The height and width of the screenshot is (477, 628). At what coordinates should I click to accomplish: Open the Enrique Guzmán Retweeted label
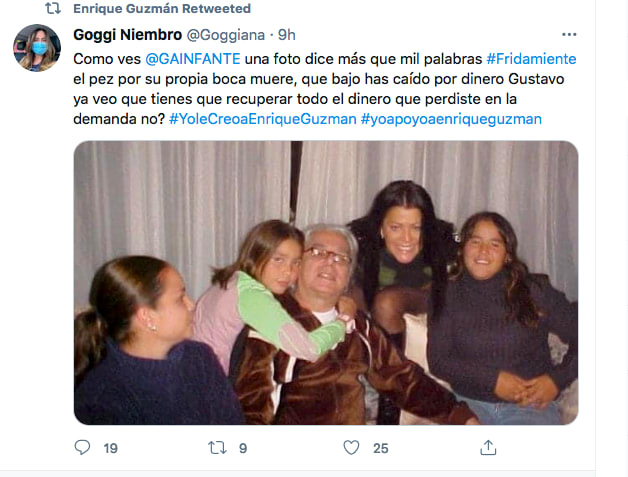[162, 8]
